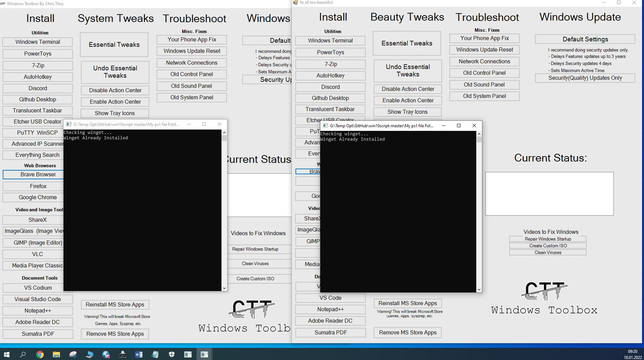Click Sumatra PDF in left Toolbox window
The width and height of the screenshot is (644, 360).
38,334
